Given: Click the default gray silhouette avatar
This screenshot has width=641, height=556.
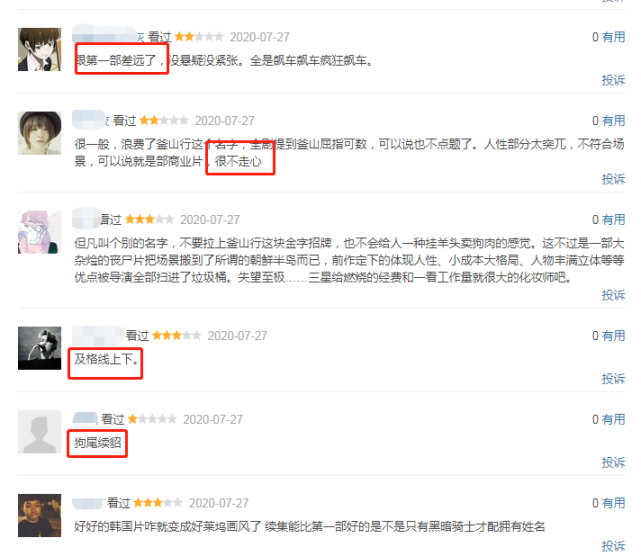Looking at the screenshot, I should coord(40,432).
